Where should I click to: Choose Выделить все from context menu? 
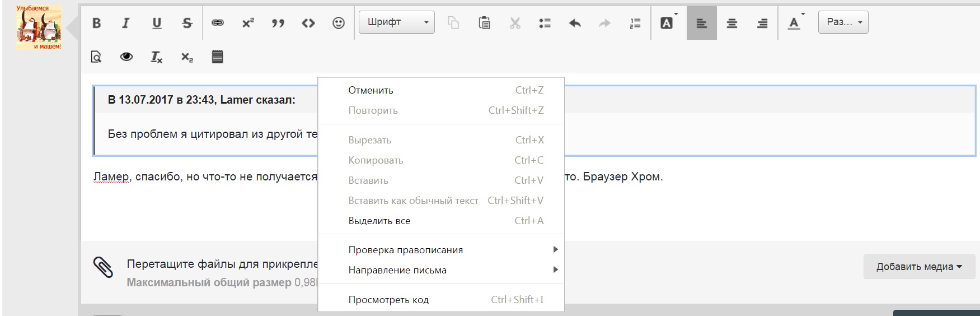(379, 221)
